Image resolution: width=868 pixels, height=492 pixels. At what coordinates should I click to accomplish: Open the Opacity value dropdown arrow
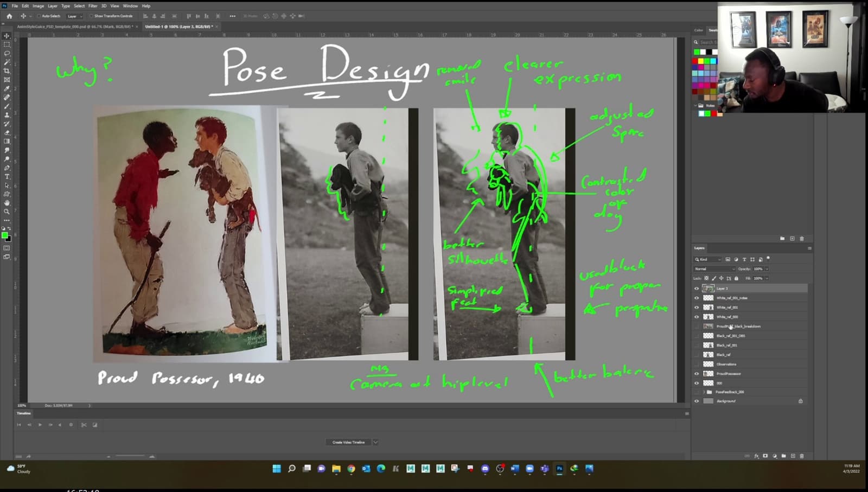(x=767, y=269)
